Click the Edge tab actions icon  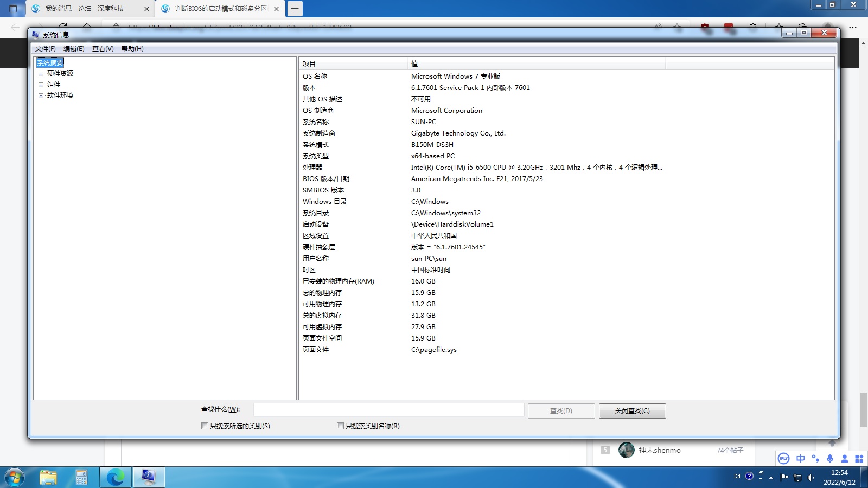[14, 9]
